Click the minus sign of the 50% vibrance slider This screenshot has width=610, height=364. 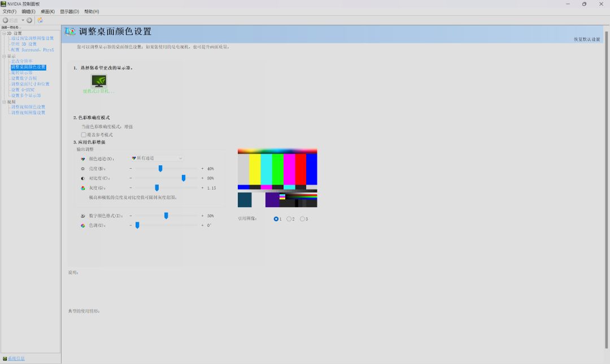click(130, 216)
